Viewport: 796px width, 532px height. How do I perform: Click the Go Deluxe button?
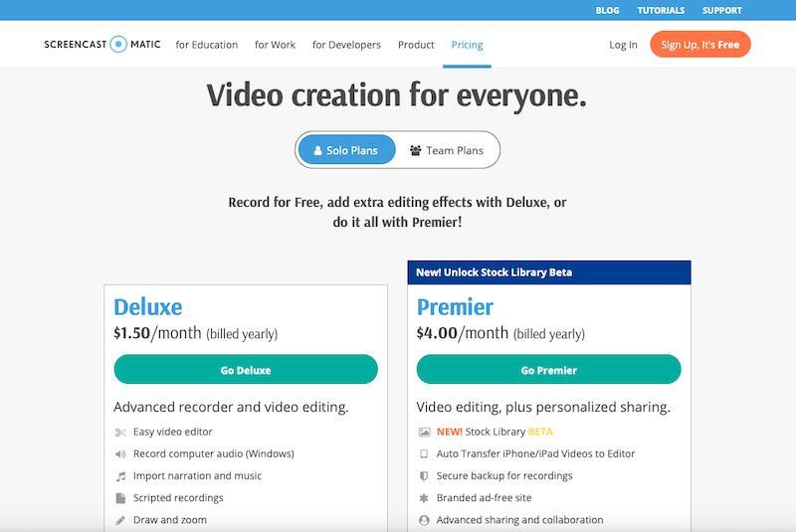(x=246, y=369)
